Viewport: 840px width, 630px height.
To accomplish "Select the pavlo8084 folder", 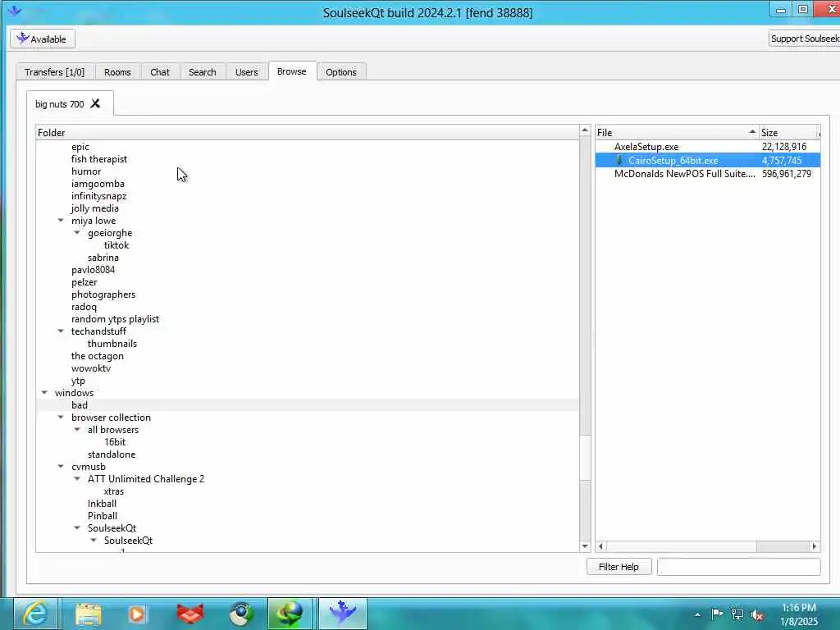I will click(94, 270).
